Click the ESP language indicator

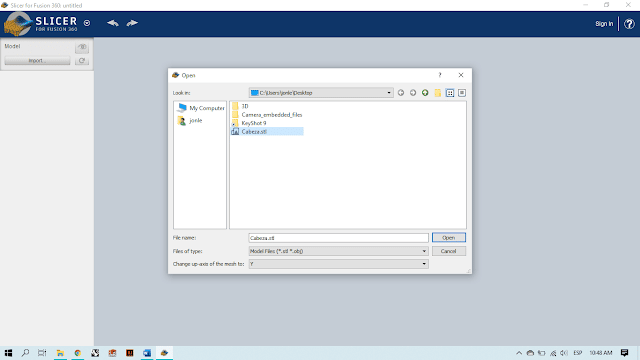pos(578,353)
